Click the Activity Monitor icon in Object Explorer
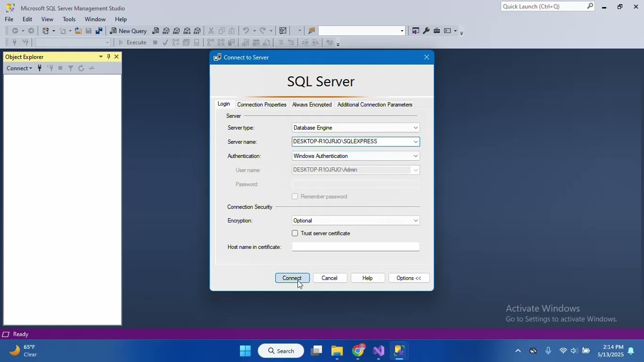This screenshot has width=644, height=362. 92,68
